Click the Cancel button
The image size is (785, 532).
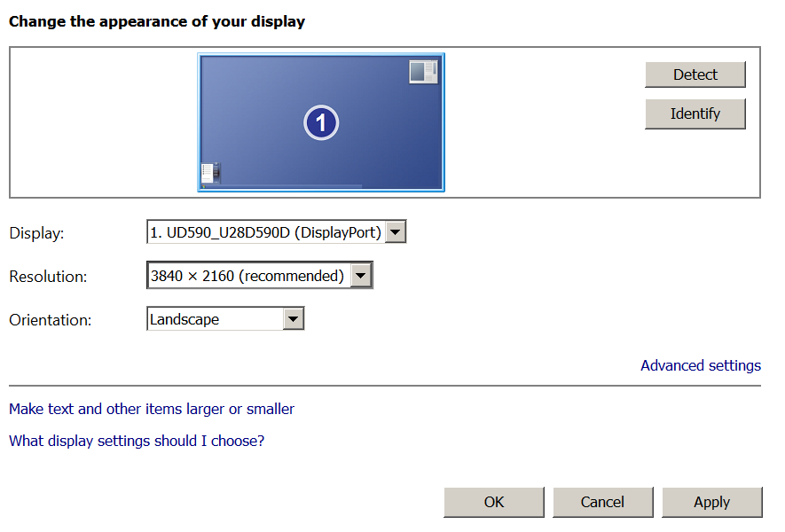[x=603, y=502]
